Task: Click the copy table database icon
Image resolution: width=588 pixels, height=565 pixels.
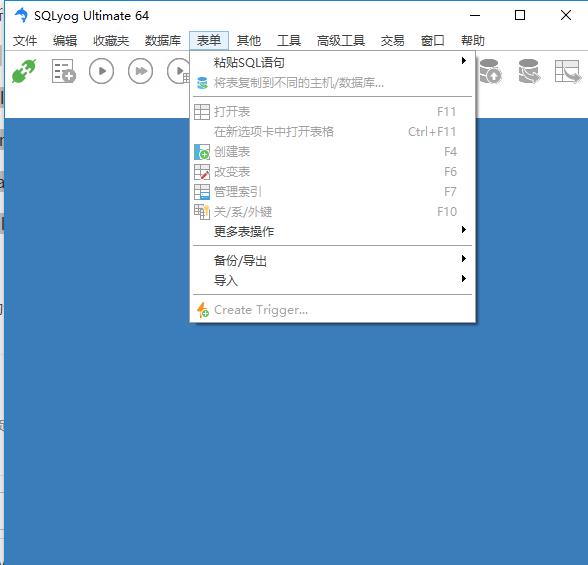Action: click(x=202, y=83)
